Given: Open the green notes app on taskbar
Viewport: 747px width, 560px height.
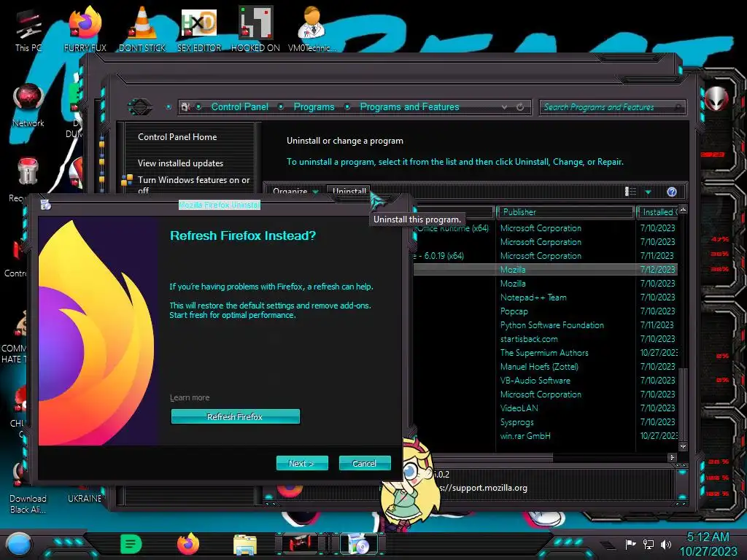Looking at the screenshot, I should pyautogui.click(x=131, y=544).
